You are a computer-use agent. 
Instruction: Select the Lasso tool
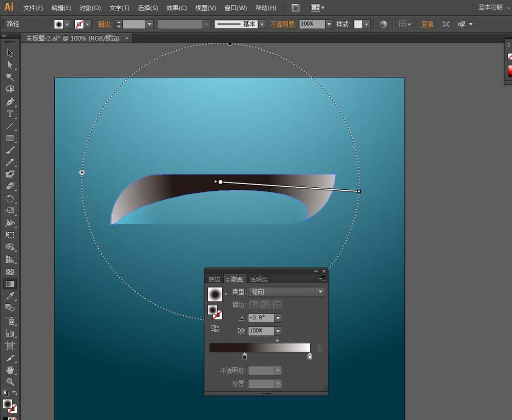(10, 89)
